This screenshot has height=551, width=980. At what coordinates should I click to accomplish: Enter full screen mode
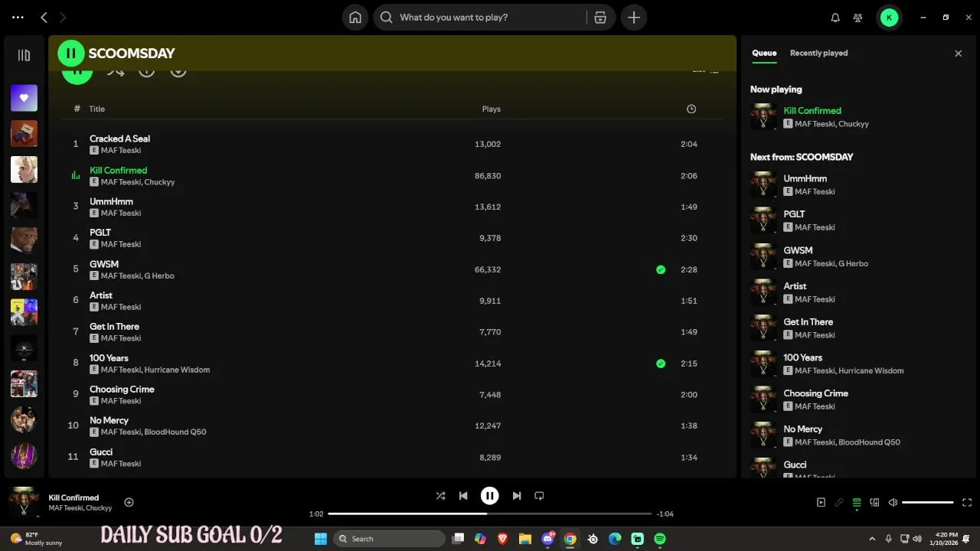(x=967, y=503)
